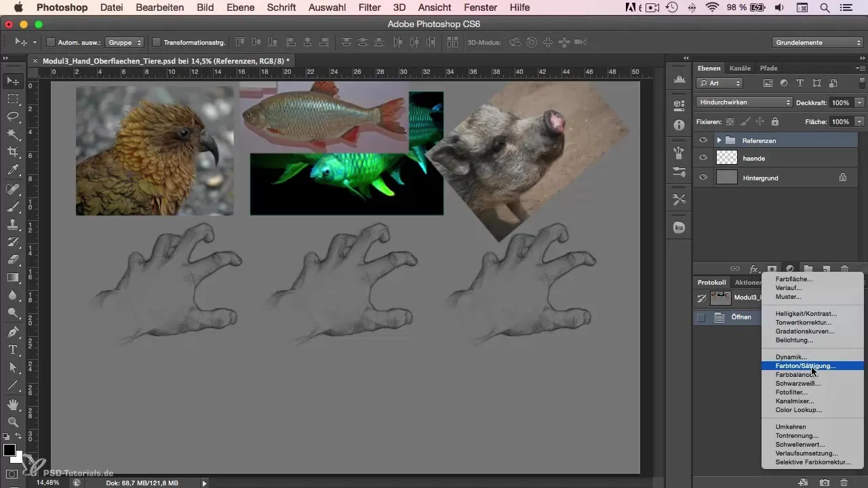Screen dimensions: 868x488
Task: Click the create new group folder icon
Action: pyautogui.click(x=808, y=268)
